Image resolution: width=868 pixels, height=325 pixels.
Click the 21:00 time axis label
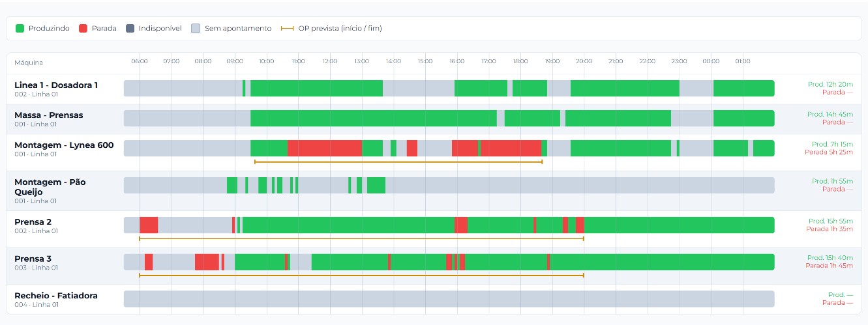point(616,61)
